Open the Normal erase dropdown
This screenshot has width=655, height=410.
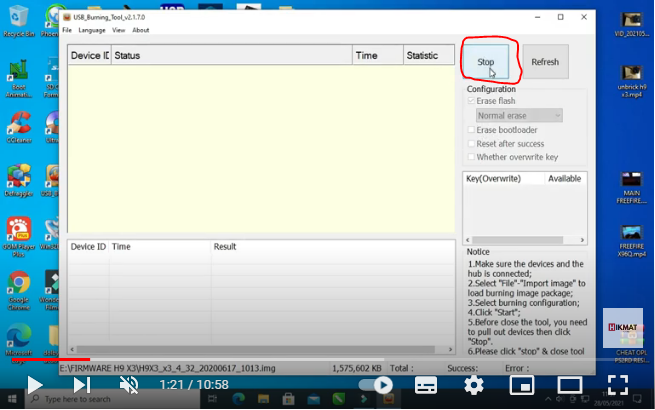pyautogui.click(x=519, y=115)
